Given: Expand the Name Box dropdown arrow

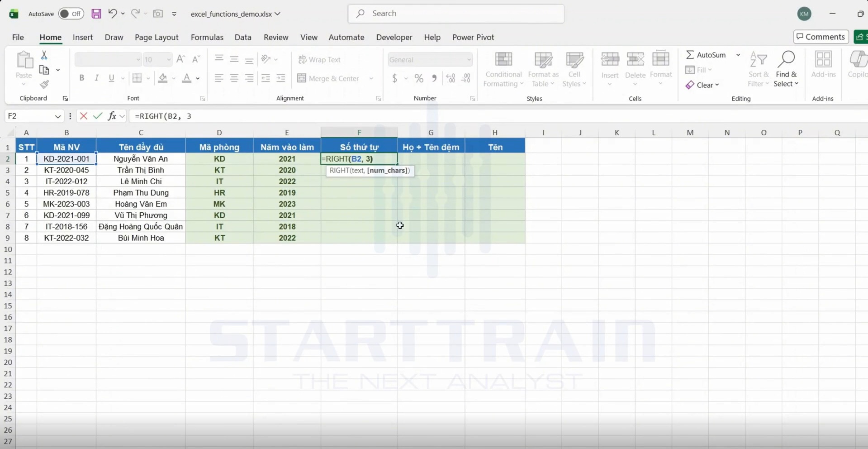Looking at the screenshot, I should [x=57, y=116].
